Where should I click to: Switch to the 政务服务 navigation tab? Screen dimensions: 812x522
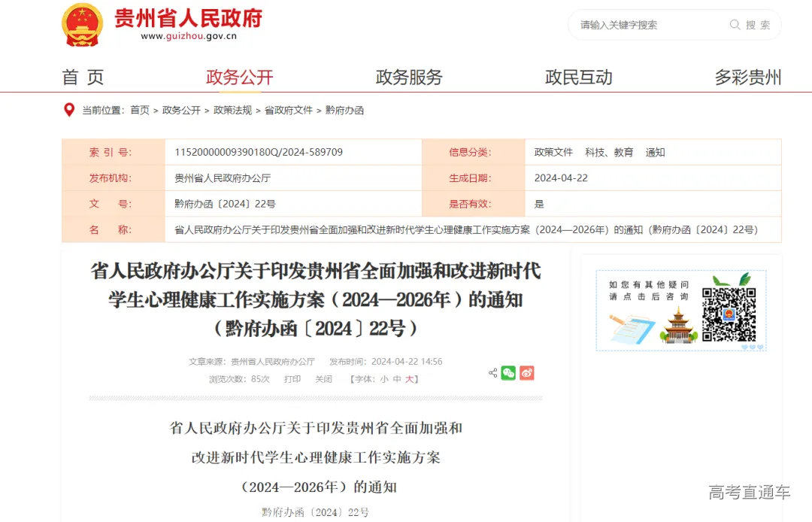(x=408, y=76)
